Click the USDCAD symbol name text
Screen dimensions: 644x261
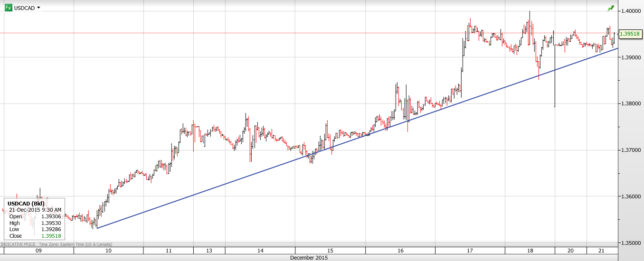tap(24, 8)
